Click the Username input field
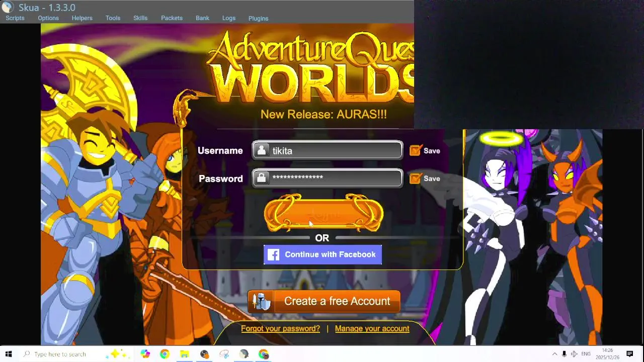 (x=328, y=150)
